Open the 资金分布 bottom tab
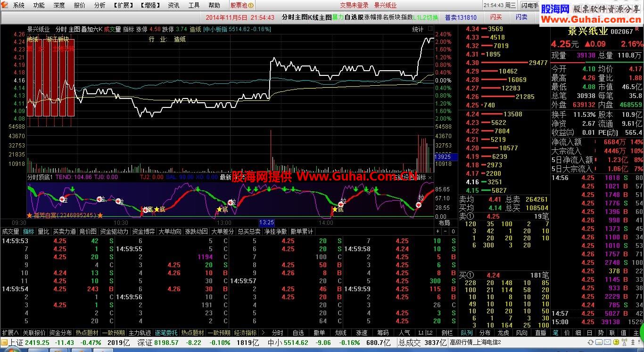The height and width of the screenshot is (352, 644). point(60,333)
